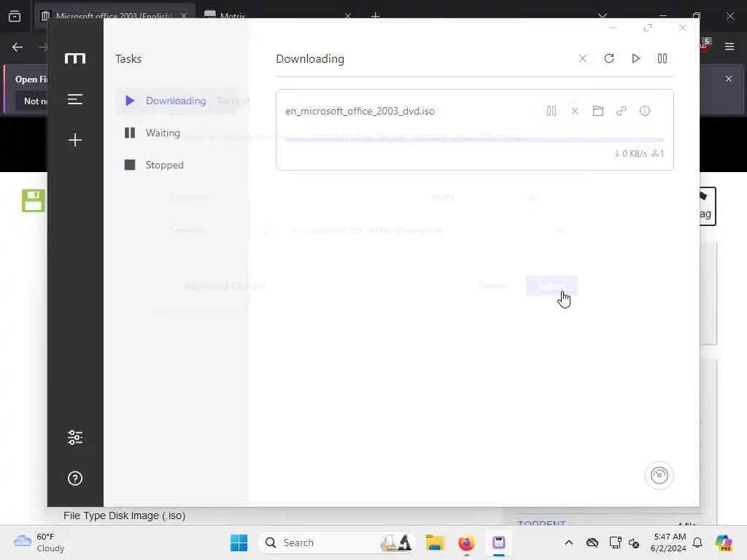Open Firefox tab overview icon
Image resolution: width=747 pixels, height=560 pixels.
(15, 17)
